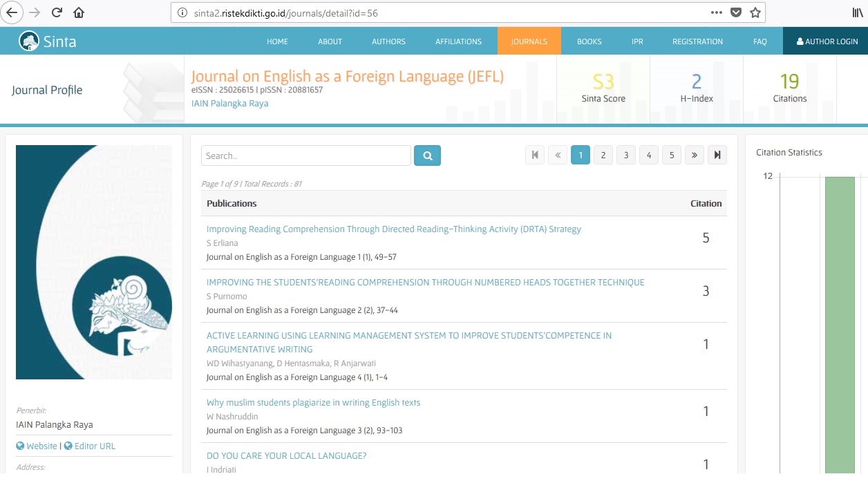Open IAIN Palangka Raya affiliation link in header
868x492 pixels.
click(229, 104)
